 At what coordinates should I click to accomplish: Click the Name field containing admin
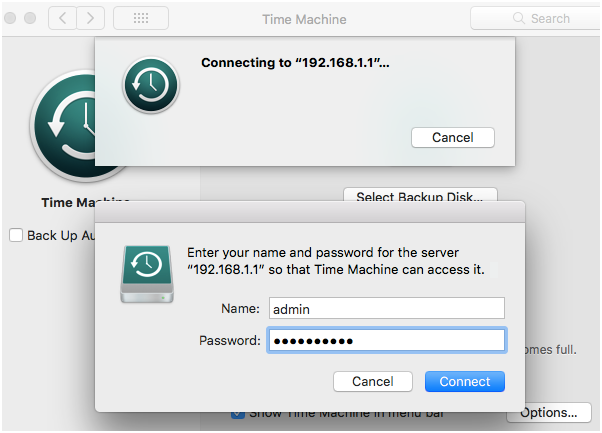[x=385, y=309]
